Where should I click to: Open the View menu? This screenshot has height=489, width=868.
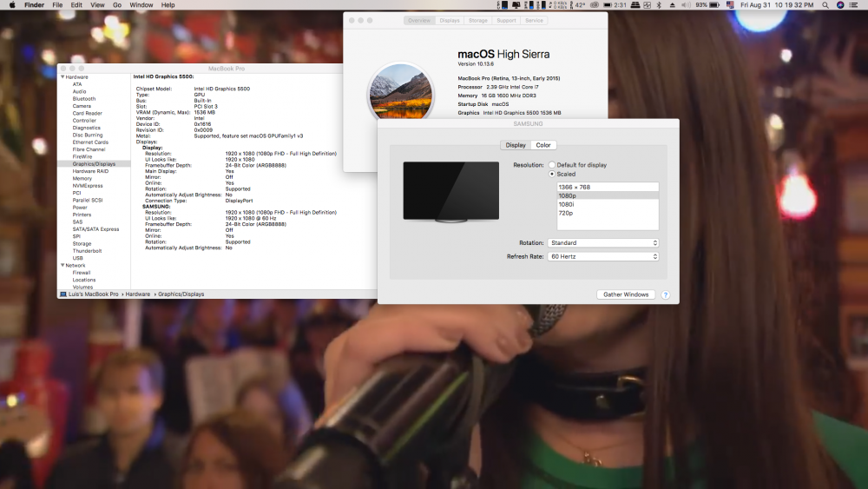click(97, 5)
